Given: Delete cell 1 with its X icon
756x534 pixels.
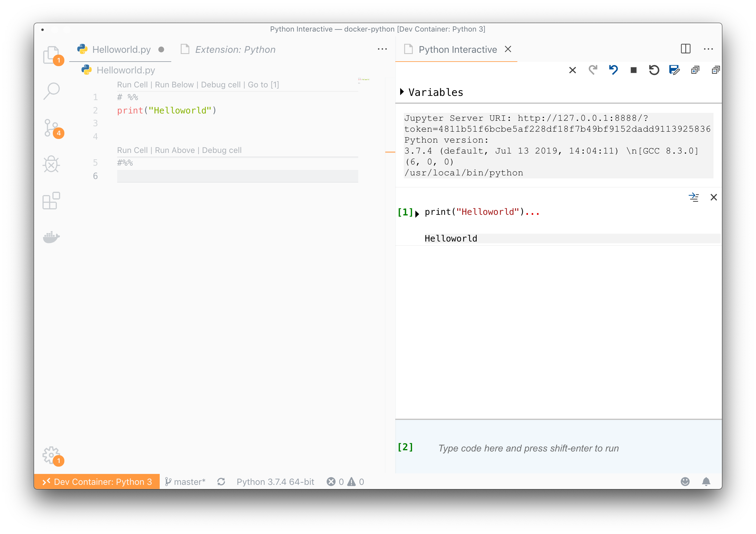Looking at the screenshot, I should [x=713, y=197].
